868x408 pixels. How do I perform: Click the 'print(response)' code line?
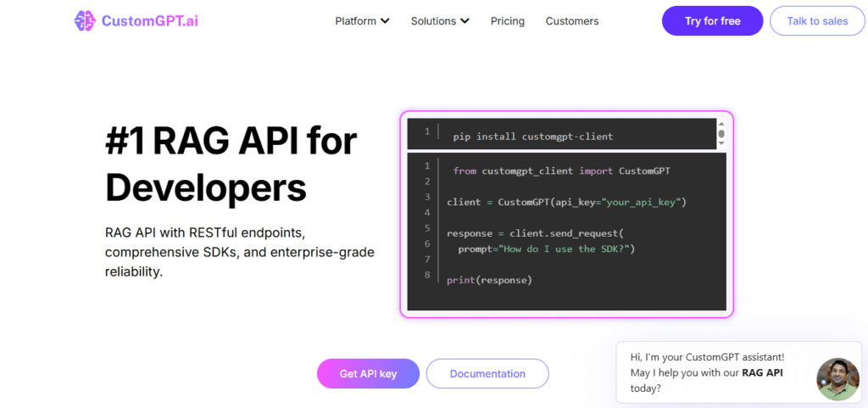[x=489, y=280]
